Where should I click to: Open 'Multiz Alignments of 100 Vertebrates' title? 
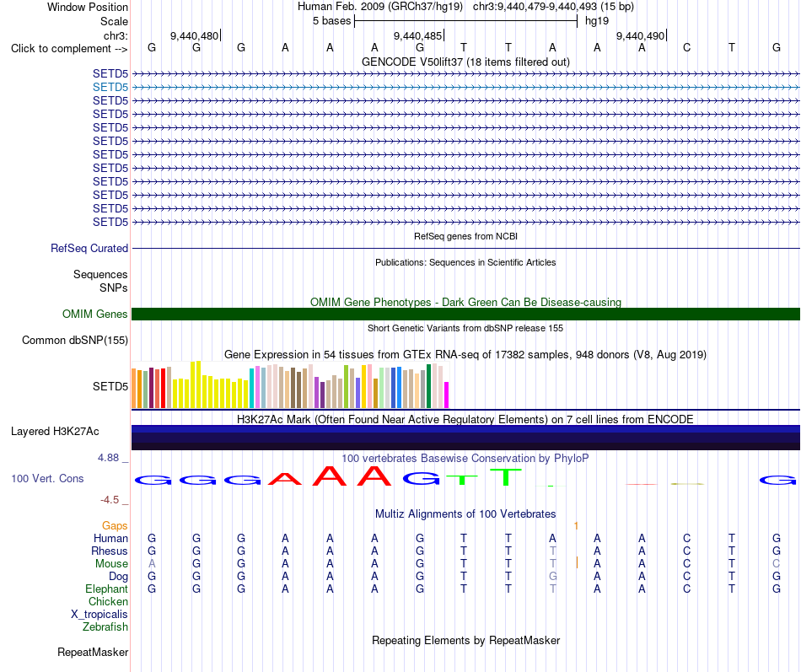point(465,514)
